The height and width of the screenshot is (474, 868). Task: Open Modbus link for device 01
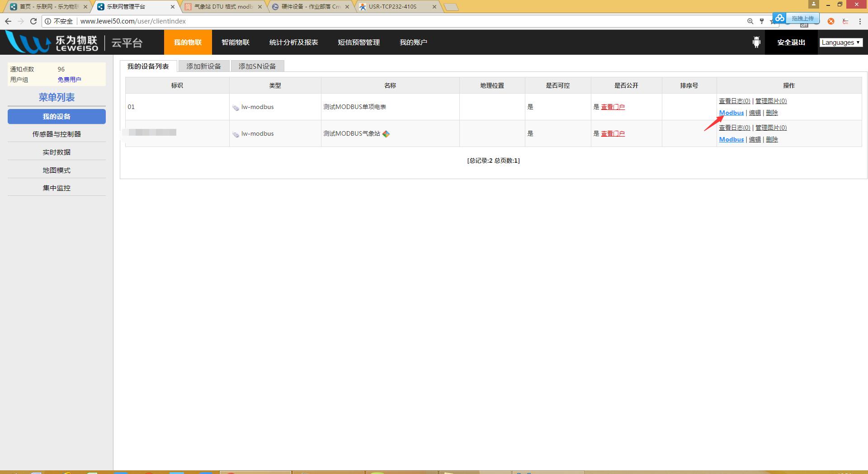731,113
